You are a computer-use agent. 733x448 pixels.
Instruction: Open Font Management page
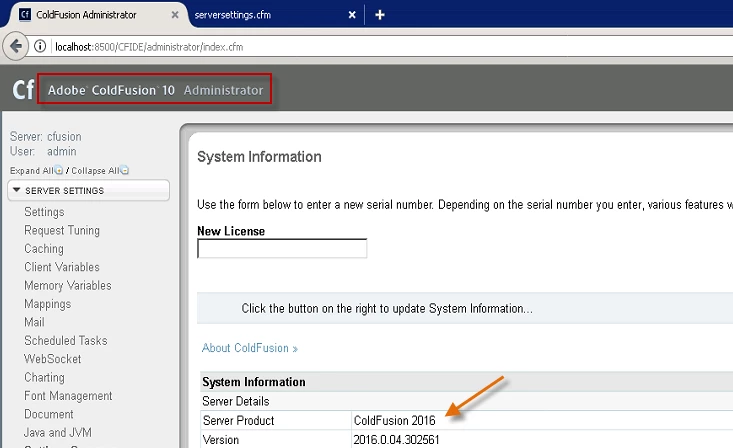pyautogui.click(x=68, y=396)
